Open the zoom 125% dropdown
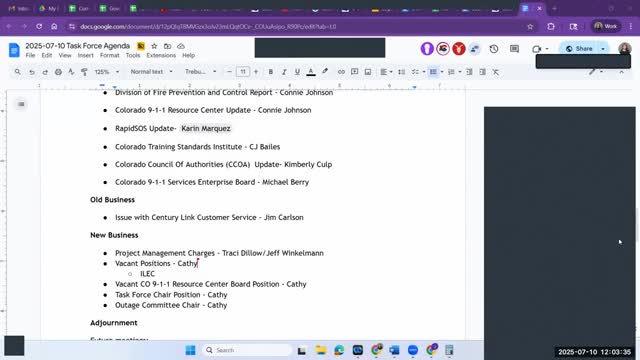Viewport: 640px width, 360px height. tap(107, 72)
